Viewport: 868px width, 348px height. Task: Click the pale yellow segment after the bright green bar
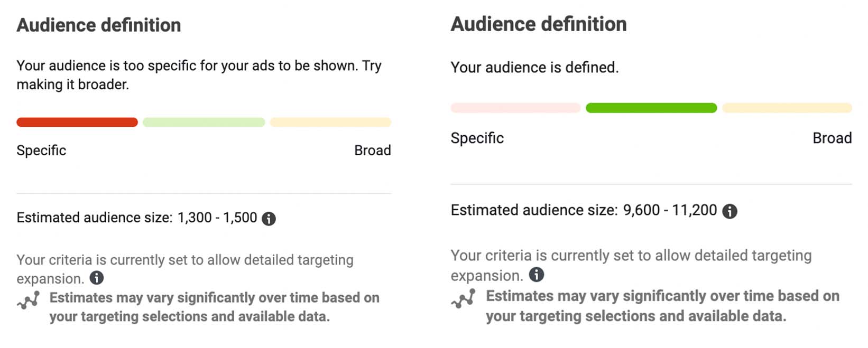pyautogui.click(x=787, y=108)
